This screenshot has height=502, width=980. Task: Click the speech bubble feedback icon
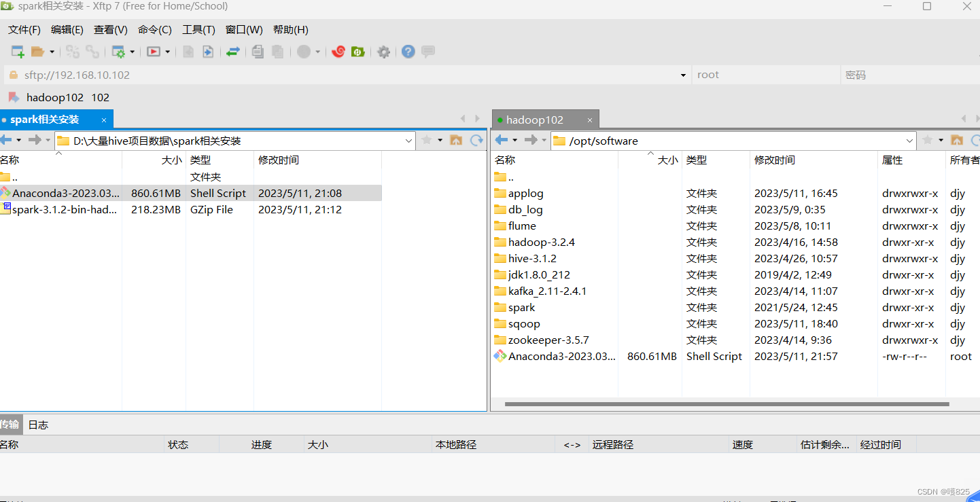tap(428, 52)
